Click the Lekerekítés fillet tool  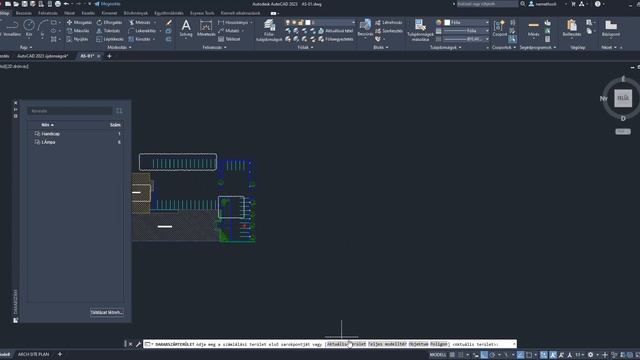pos(142,31)
